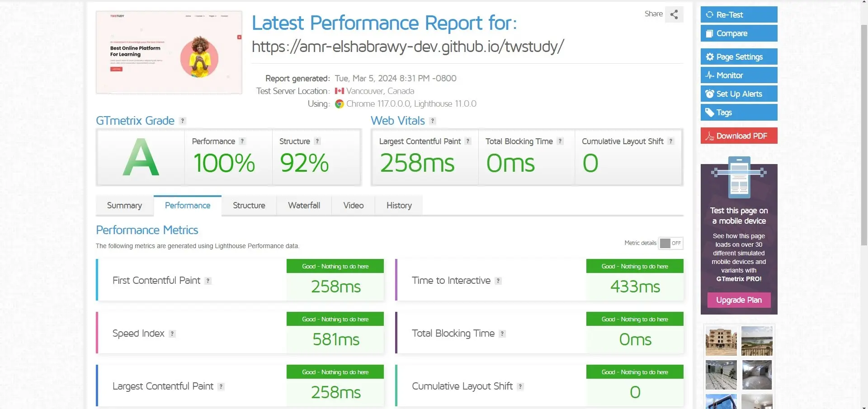Click the 100% Performance score
Viewport: 868px width, 409px height.
pos(224,163)
